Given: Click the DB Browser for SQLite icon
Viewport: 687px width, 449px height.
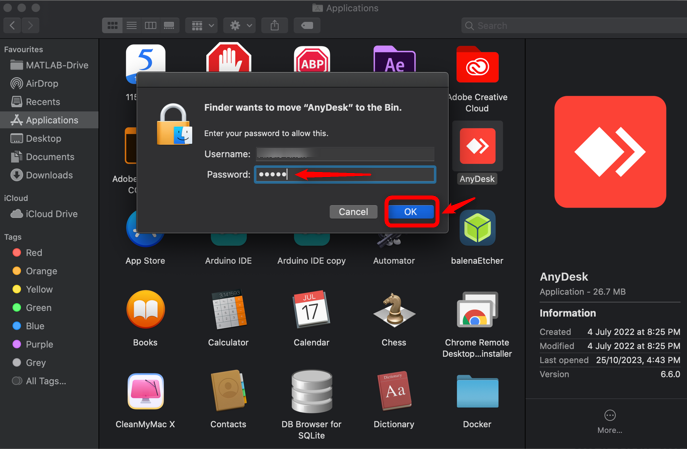Looking at the screenshot, I should click(311, 393).
